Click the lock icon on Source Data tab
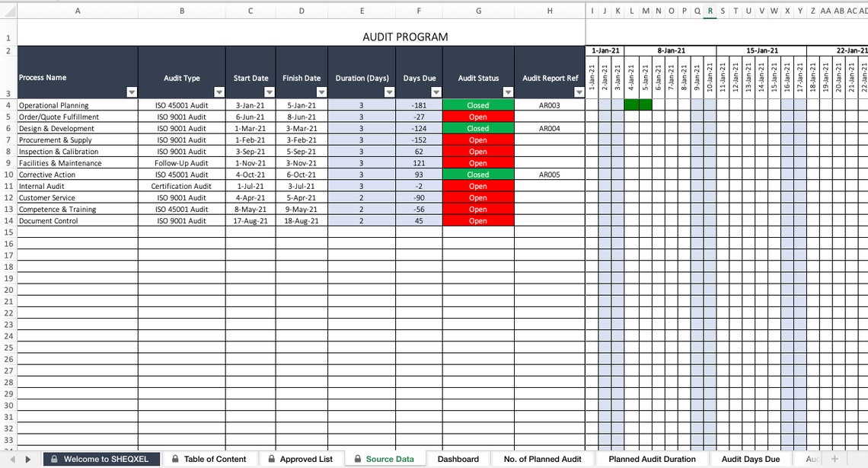 356,459
